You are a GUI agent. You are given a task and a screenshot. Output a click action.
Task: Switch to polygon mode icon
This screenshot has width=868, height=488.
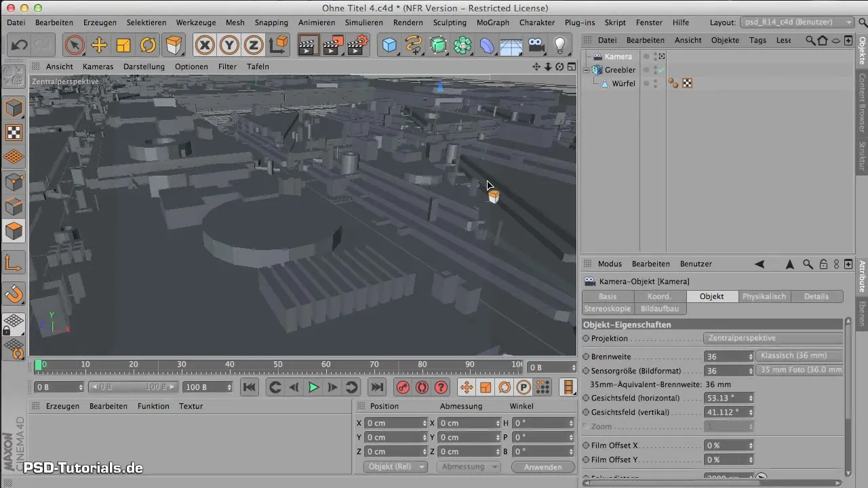pyautogui.click(x=14, y=231)
